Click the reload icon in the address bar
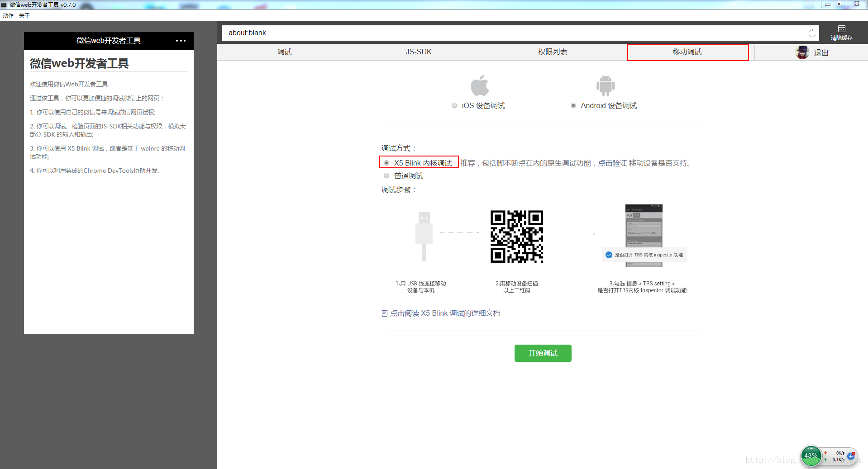Viewport: 868px width, 469px height. pos(812,33)
